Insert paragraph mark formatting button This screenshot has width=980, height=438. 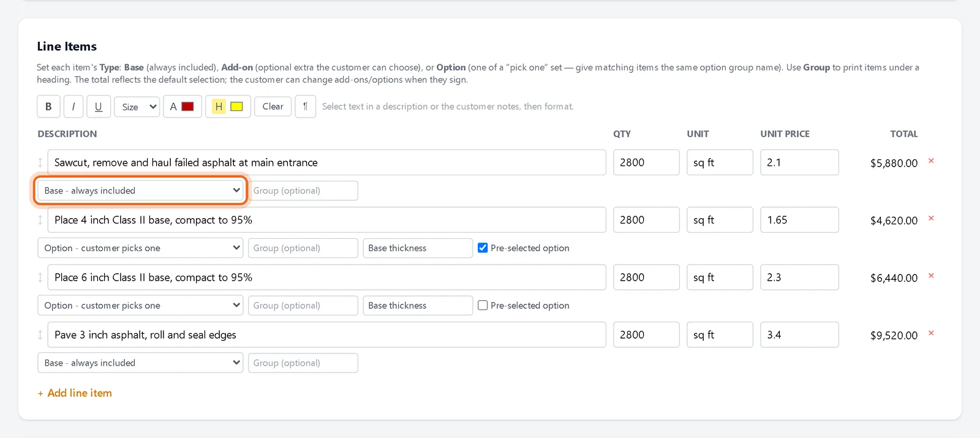pos(305,107)
